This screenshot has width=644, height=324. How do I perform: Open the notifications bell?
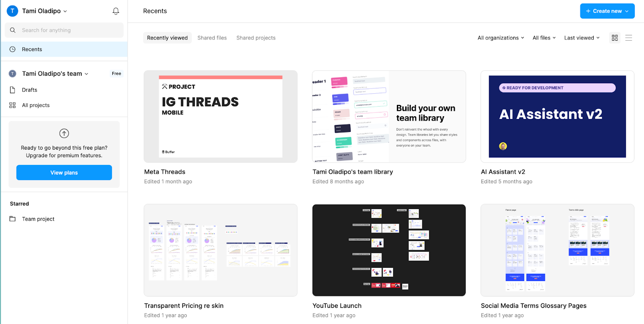coord(116,11)
